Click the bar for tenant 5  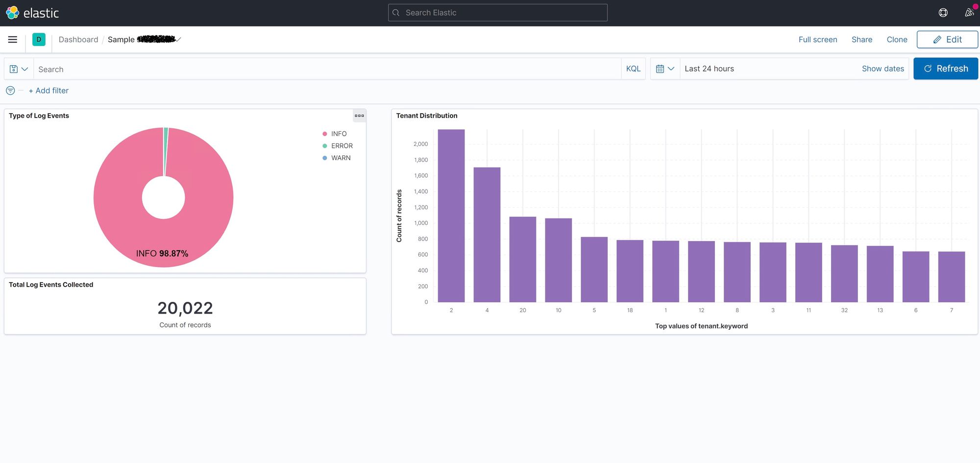click(x=594, y=269)
